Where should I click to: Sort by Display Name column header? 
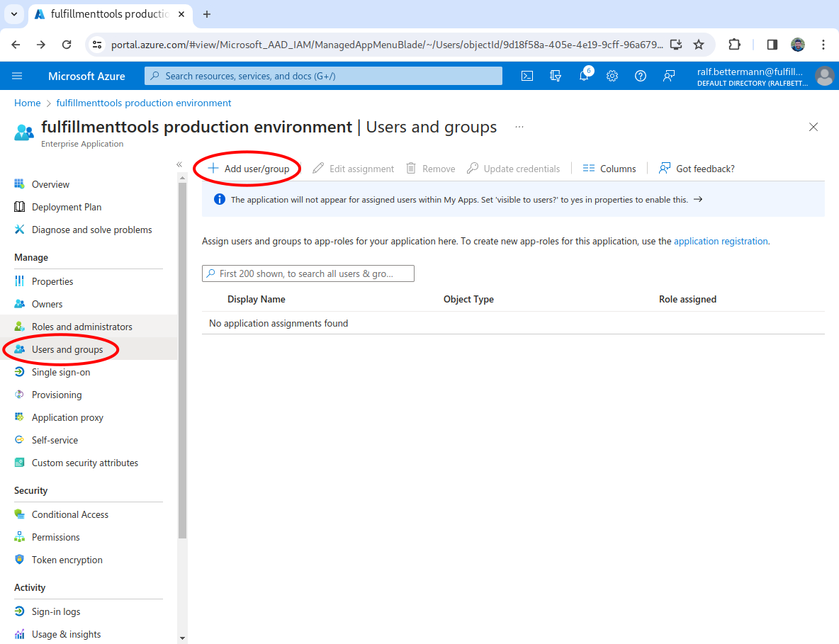(257, 299)
